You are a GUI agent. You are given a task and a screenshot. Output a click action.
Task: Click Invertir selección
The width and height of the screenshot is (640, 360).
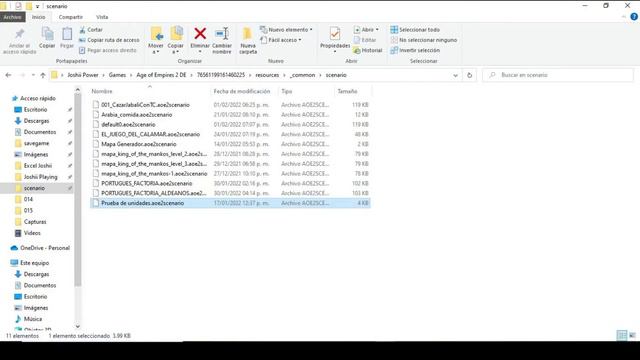415,50
